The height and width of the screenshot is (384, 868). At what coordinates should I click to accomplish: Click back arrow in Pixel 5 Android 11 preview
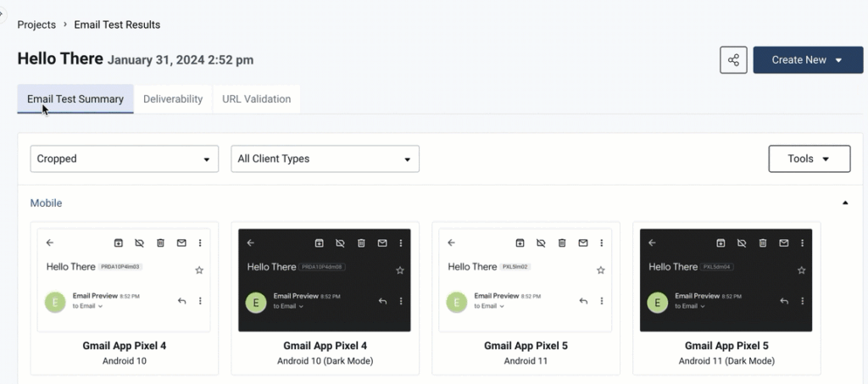click(452, 242)
